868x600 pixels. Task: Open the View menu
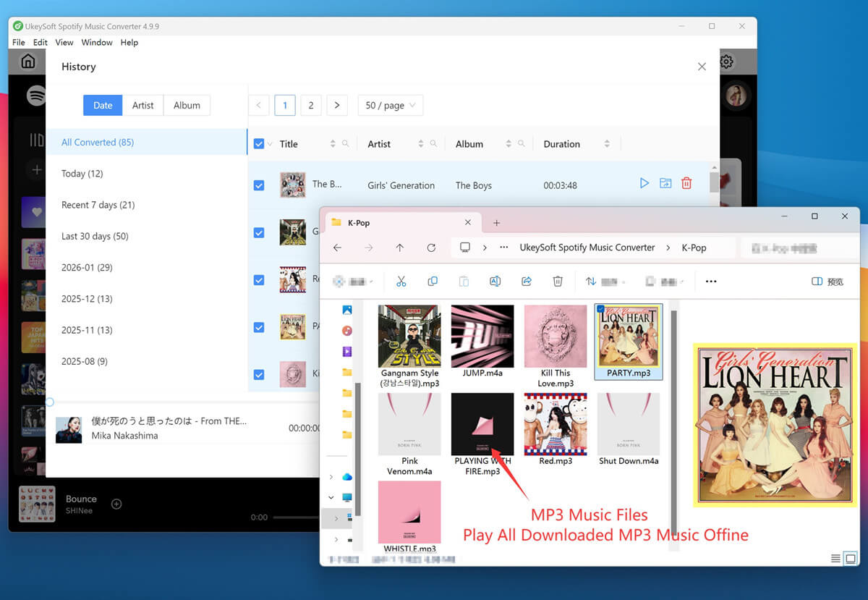pos(64,42)
